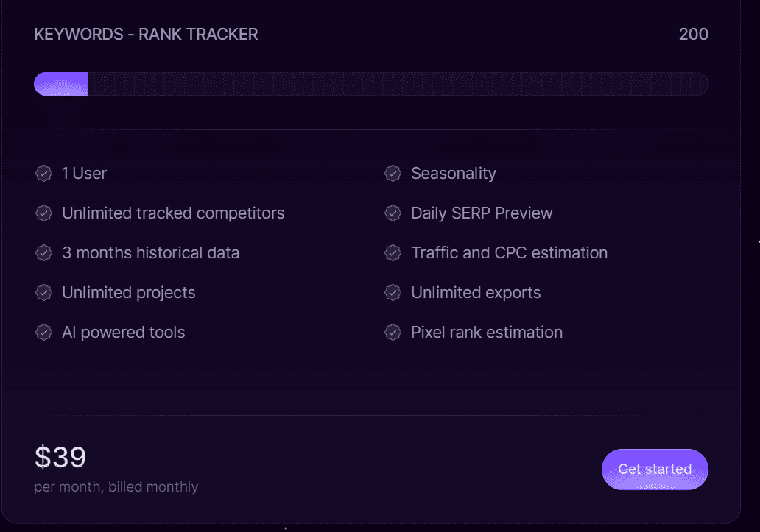
Task: Click the badge icon beside Unlimited projects
Action: (43, 293)
